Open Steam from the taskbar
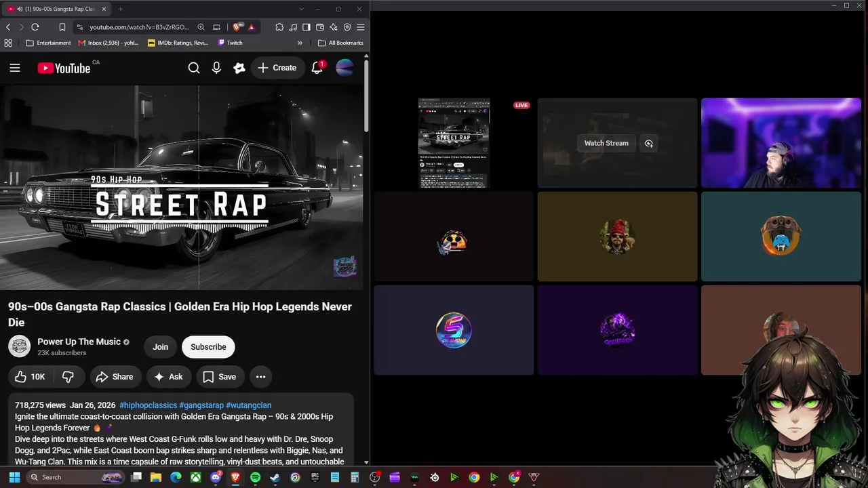This screenshot has height=488, width=868. tap(275, 477)
